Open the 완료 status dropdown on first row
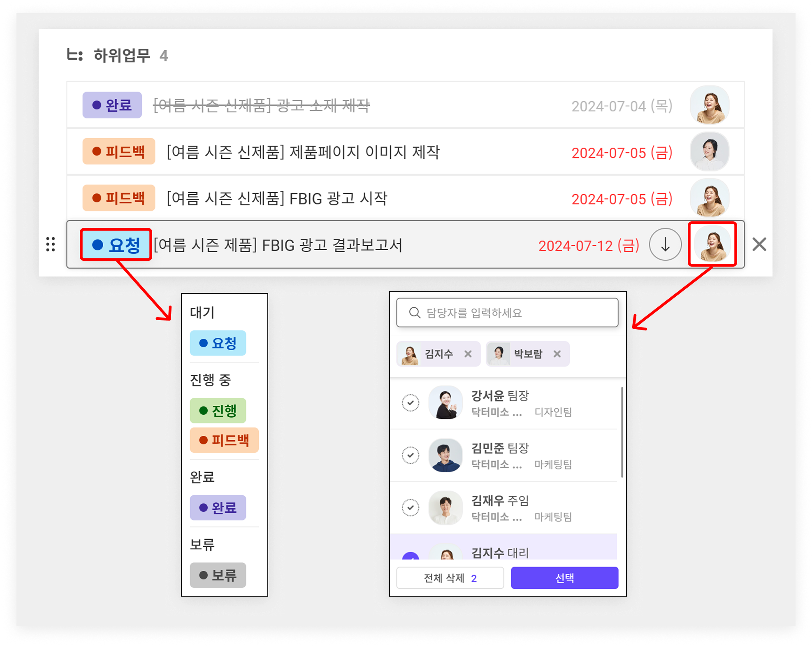The width and height of the screenshot is (812, 646). coord(112,105)
